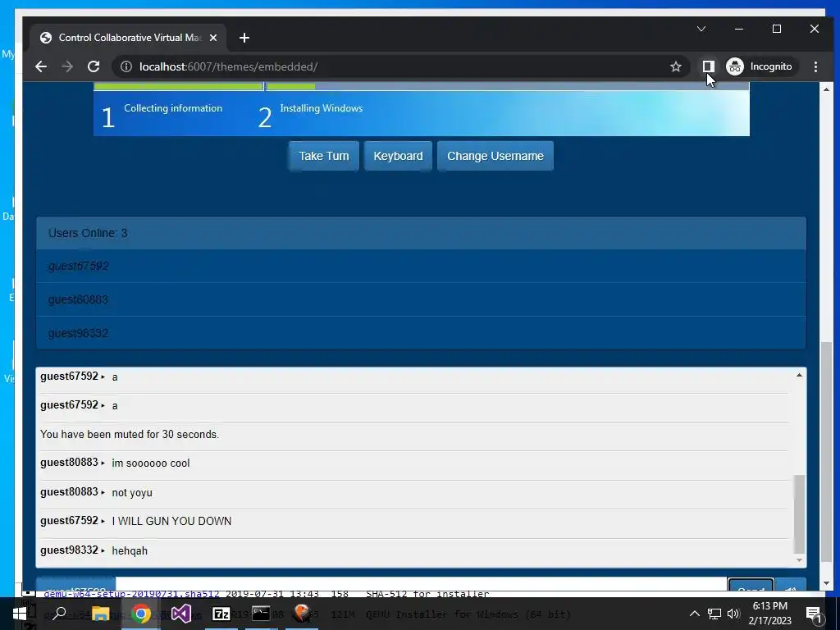Open a new tab with the plus button
Screen dimensions: 840x630
click(244, 38)
